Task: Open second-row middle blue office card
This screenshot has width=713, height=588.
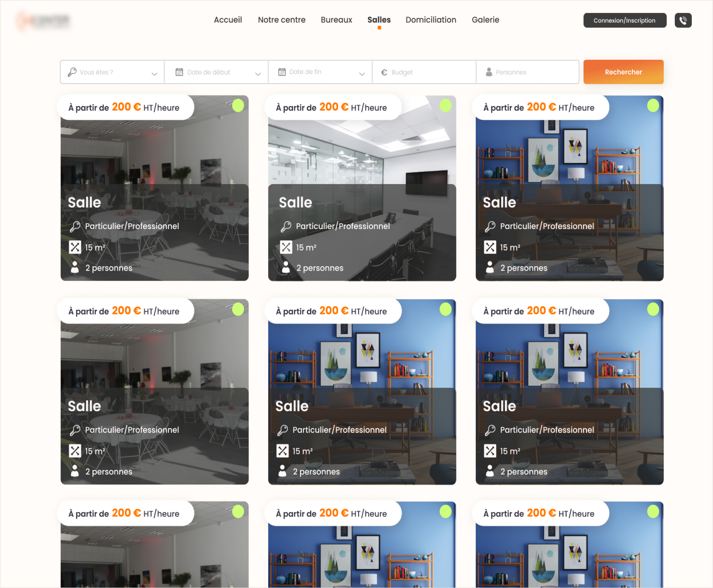Action: pyautogui.click(x=362, y=392)
